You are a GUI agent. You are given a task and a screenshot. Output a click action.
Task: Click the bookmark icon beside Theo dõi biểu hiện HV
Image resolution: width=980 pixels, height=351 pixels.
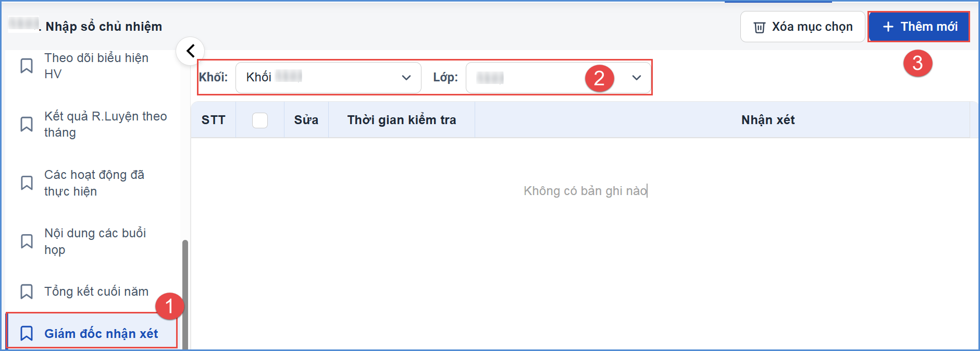click(27, 66)
